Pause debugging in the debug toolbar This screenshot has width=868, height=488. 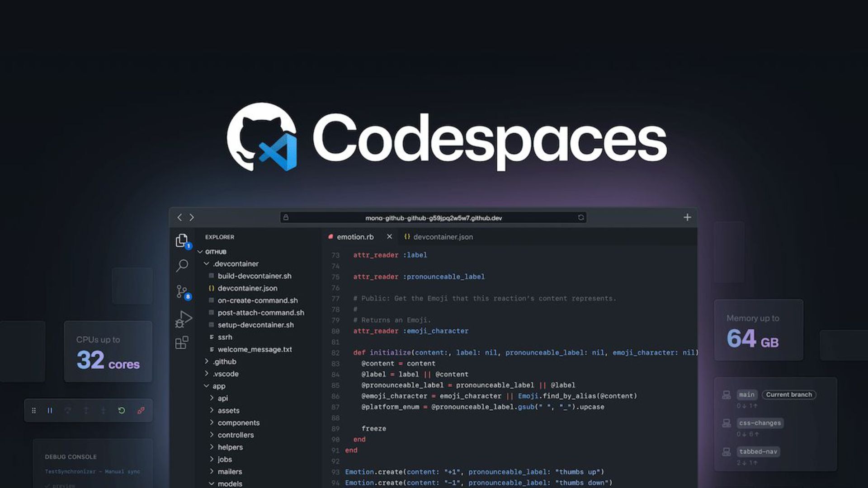tap(50, 410)
